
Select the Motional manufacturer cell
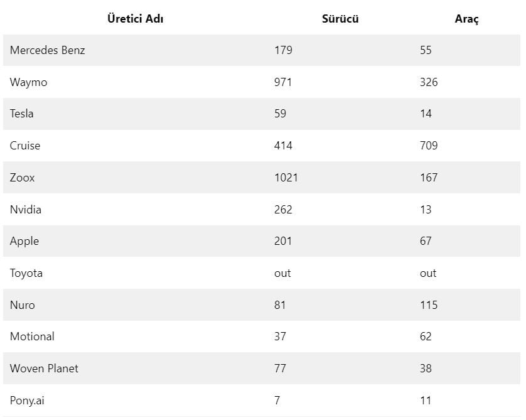click(32, 337)
